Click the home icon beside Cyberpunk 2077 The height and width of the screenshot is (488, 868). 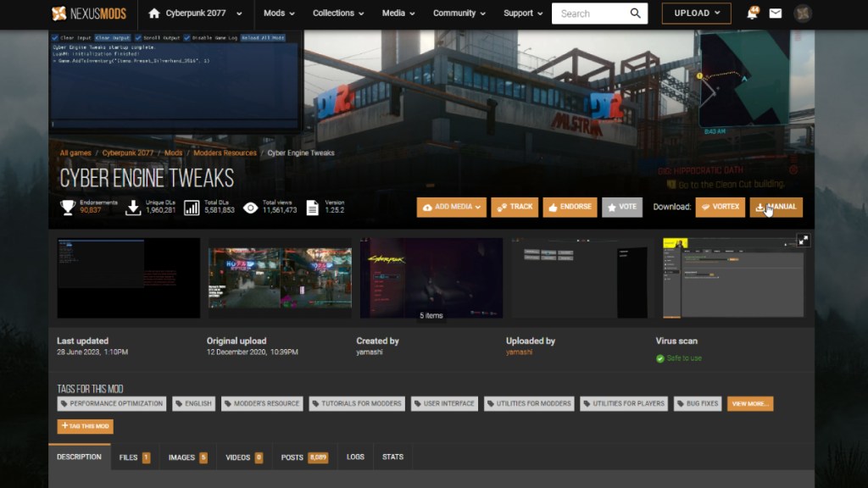pos(155,14)
